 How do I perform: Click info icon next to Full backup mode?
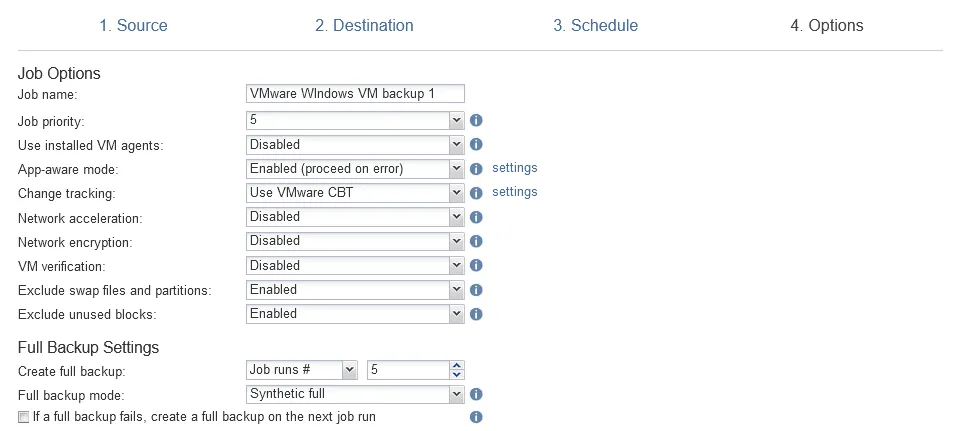pyautogui.click(x=477, y=395)
